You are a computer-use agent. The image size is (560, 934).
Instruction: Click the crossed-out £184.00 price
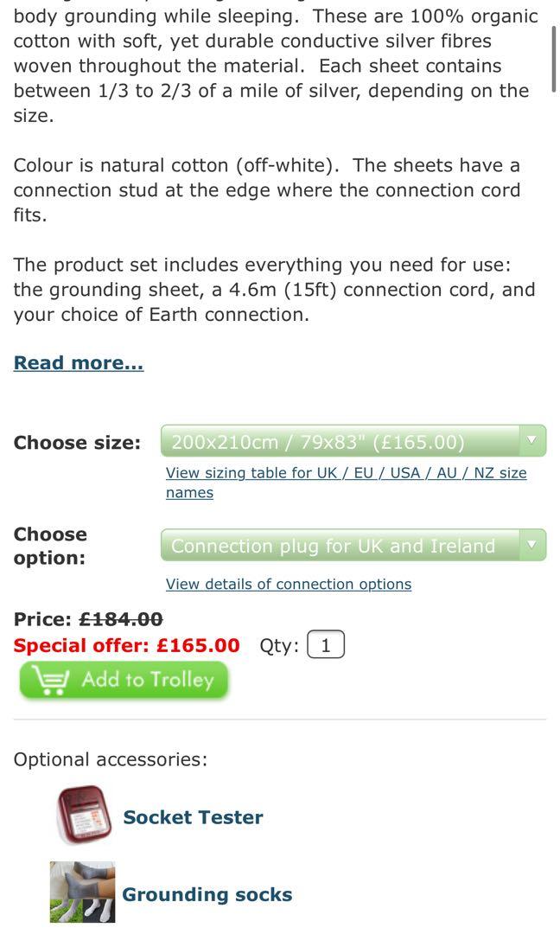click(x=121, y=619)
